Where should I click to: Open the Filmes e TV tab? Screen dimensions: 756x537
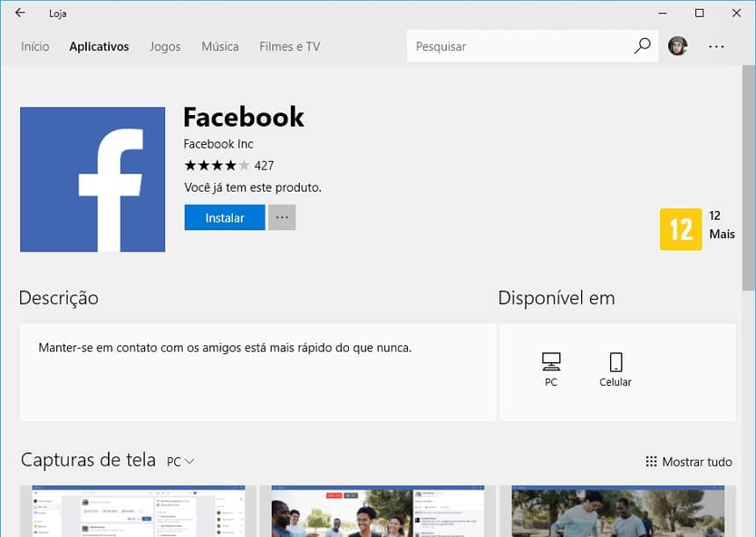pyautogui.click(x=290, y=47)
